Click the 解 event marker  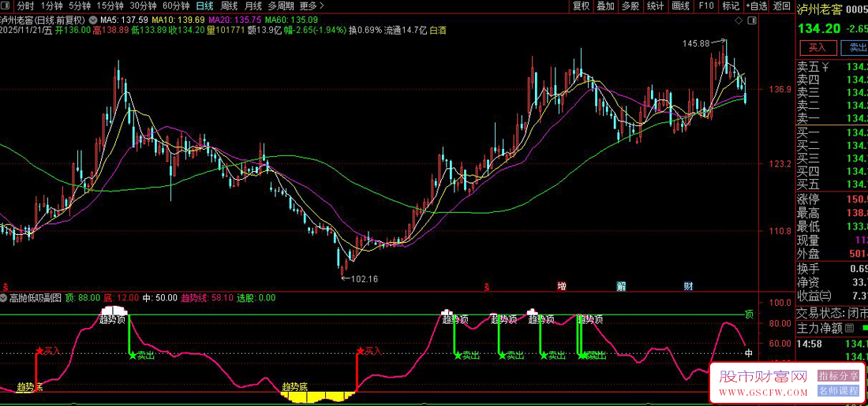pyautogui.click(x=622, y=286)
